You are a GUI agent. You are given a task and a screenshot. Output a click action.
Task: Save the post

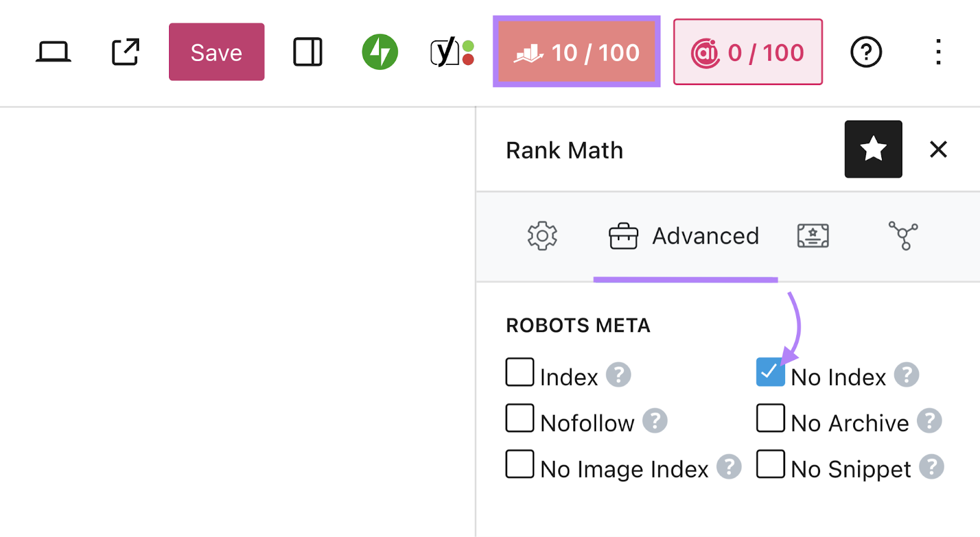216,52
